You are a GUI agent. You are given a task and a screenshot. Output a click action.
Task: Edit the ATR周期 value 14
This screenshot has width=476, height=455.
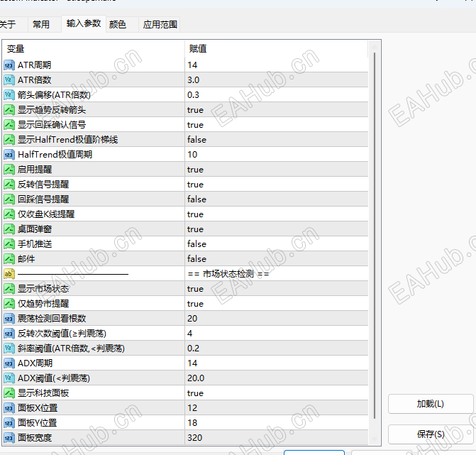click(x=276, y=65)
